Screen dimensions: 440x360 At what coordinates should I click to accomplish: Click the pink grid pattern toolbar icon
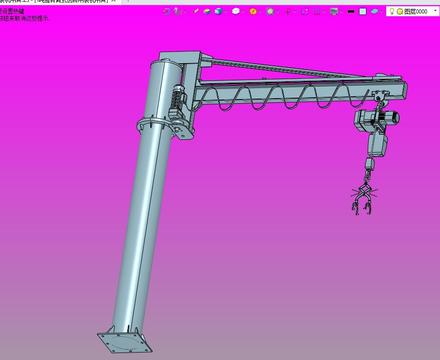click(x=317, y=12)
